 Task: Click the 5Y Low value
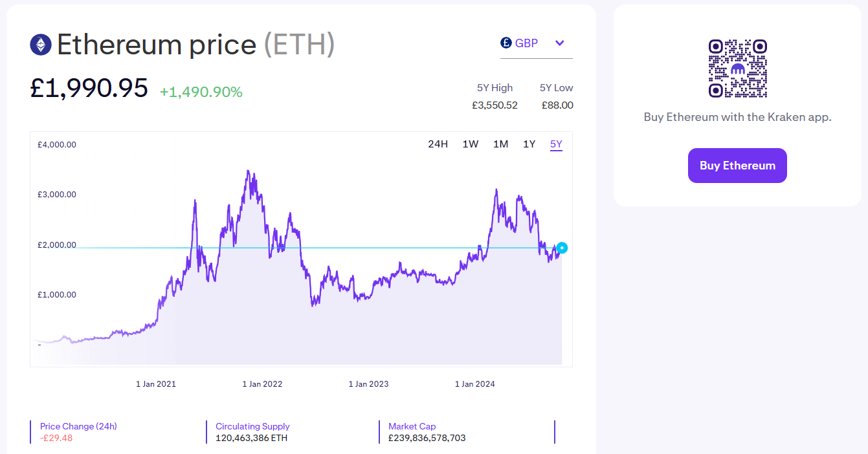tap(557, 105)
